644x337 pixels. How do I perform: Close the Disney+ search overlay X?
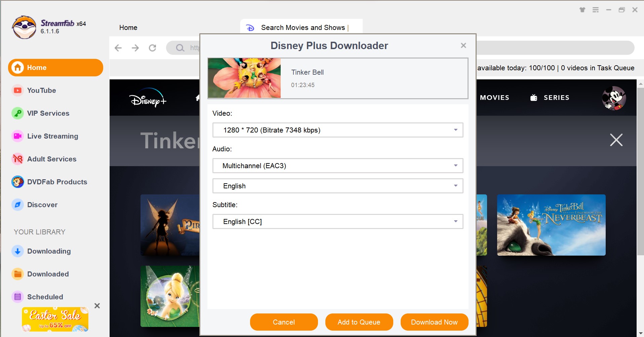click(x=616, y=140)
